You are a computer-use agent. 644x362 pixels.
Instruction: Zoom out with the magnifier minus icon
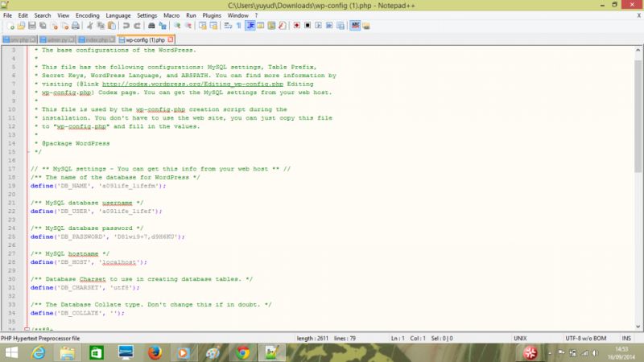pos(188,26)
